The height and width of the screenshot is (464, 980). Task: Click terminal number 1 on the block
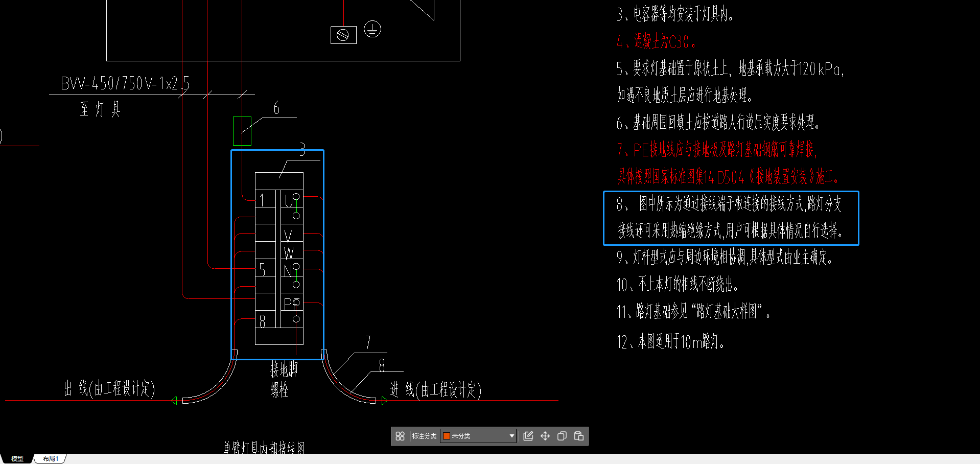point(262,200)
